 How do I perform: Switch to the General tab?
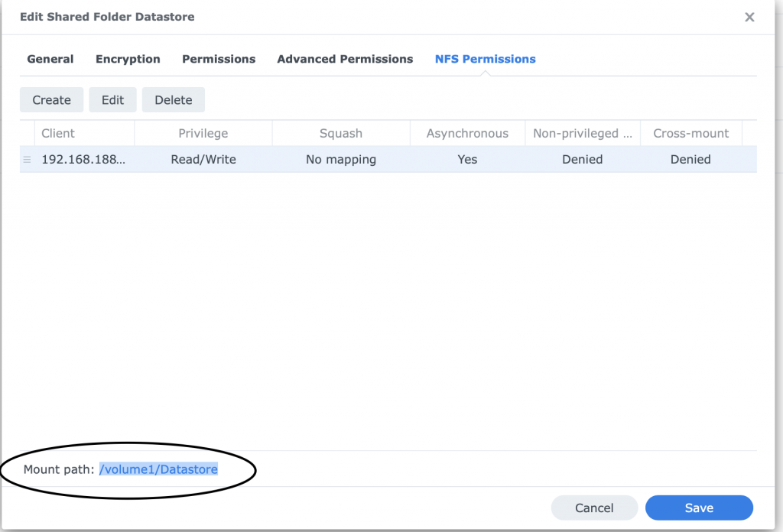(x=50, y=59)
